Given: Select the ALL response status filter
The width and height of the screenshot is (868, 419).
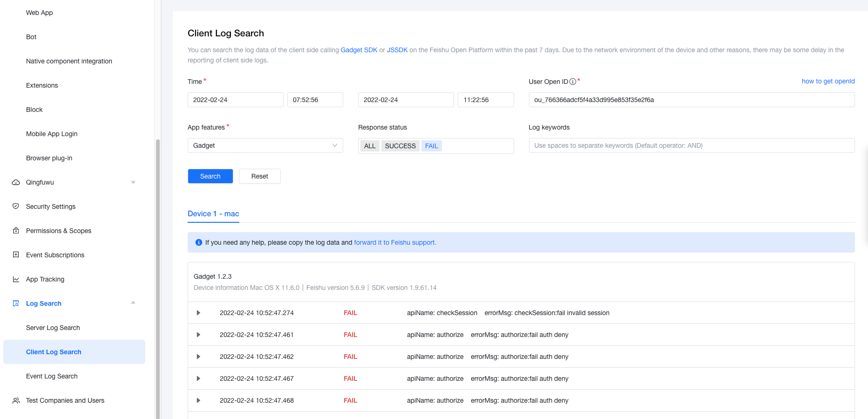Looking at the screenshot, I should 370,146.
